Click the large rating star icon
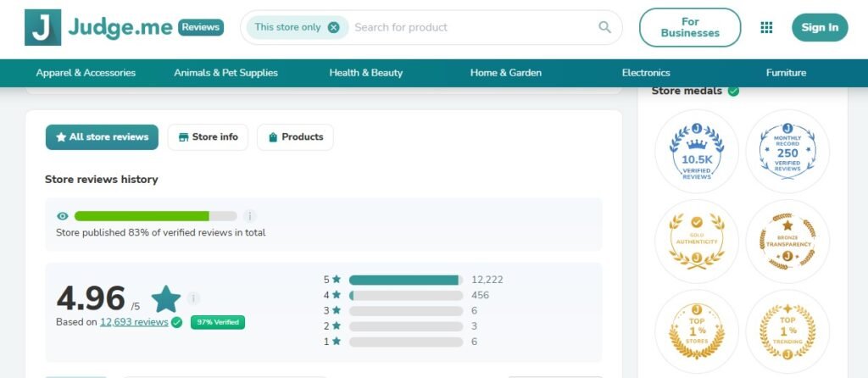This screenshot has height=378, width=868. pyautogui.click(x=166, y=299)
